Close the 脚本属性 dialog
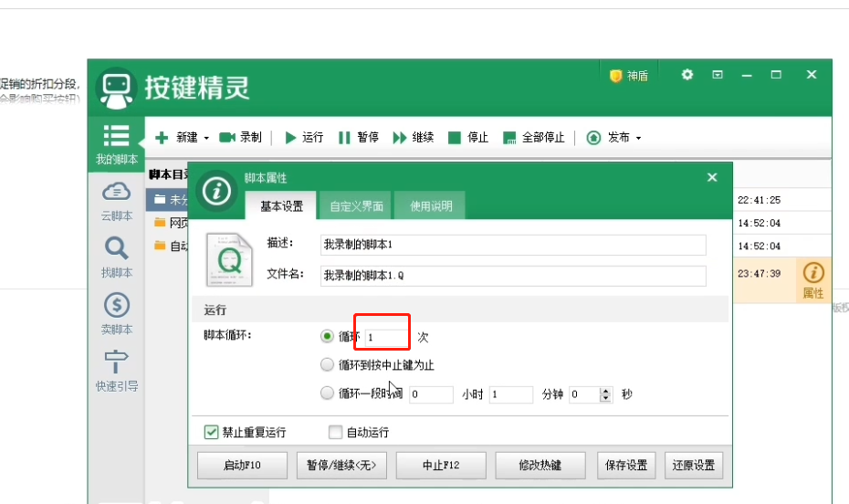The height and width of the screenshot is (504, 849). tap(712, 177)
